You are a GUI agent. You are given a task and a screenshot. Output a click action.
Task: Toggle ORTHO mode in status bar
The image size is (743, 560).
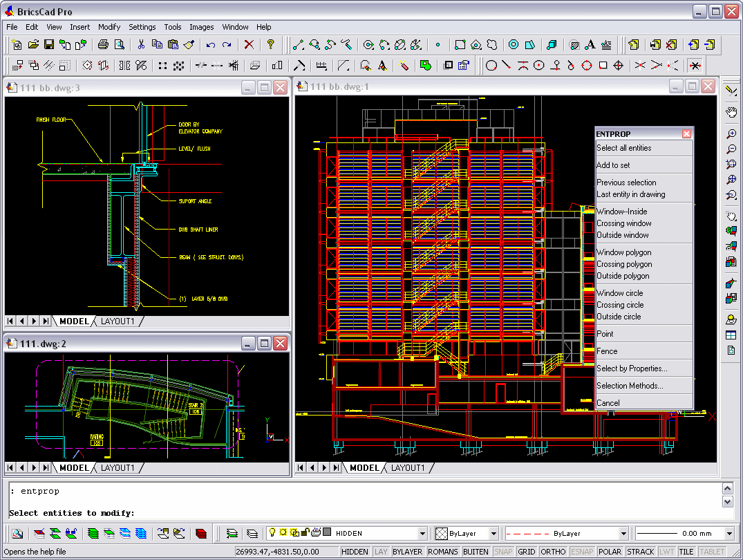tap(552, 552)
